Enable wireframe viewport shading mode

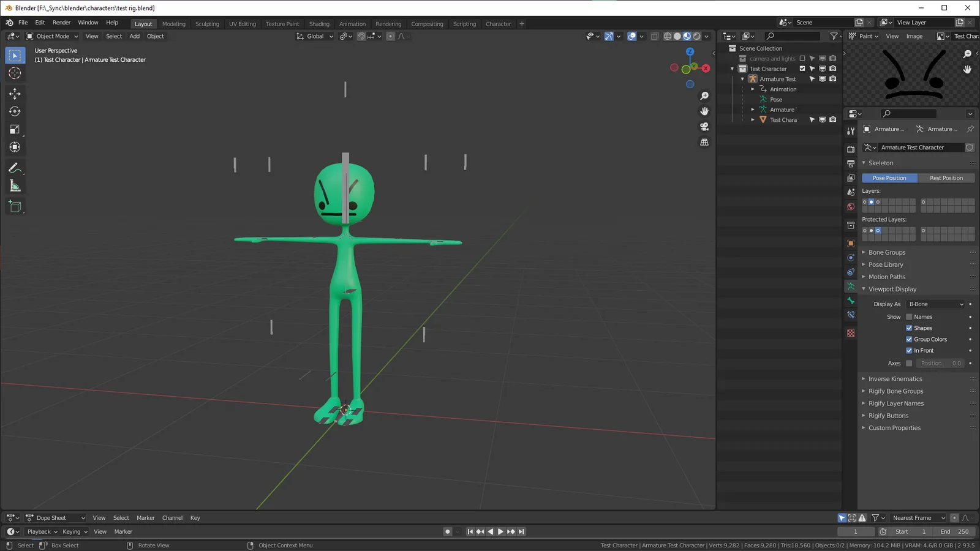[x=667, y=36]
